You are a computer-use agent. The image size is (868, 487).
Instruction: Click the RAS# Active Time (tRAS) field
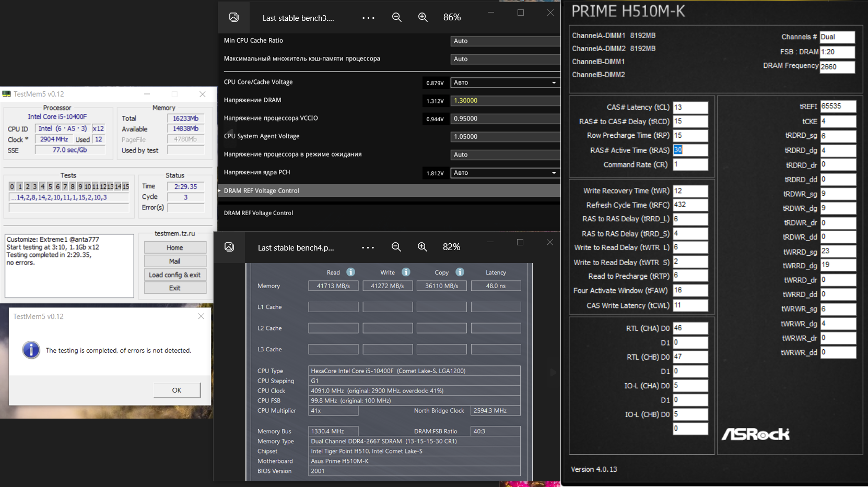690,150
